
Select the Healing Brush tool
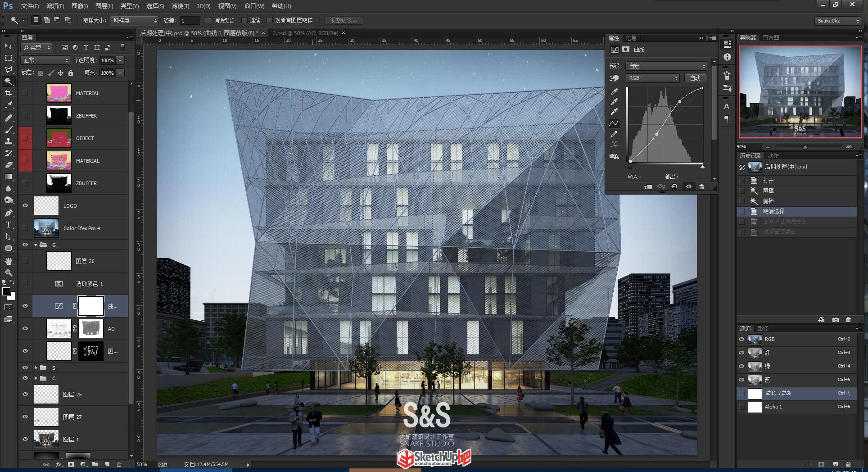coord(9,118)
